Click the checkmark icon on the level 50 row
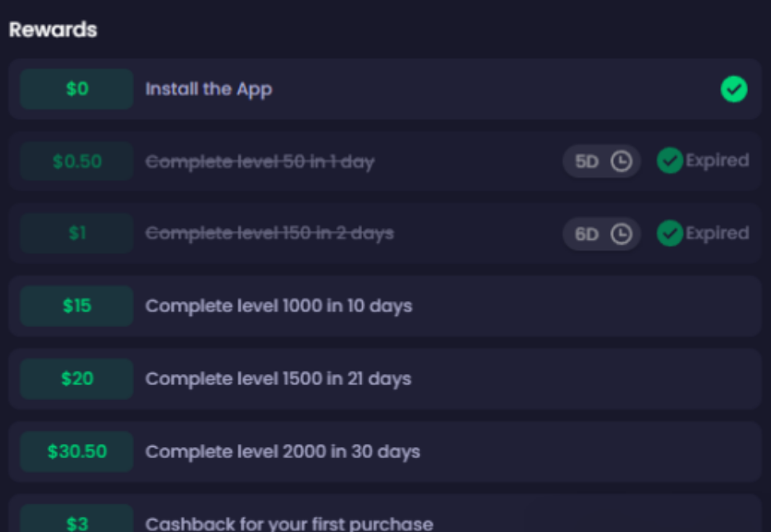The width and height of the screenshot is (771, 532). pyautogui.click(x=669, y=161)
